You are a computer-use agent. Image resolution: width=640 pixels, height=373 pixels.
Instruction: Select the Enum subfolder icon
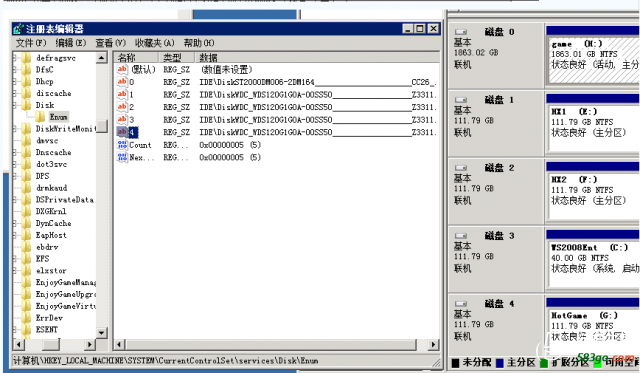[x=40, y=117]
